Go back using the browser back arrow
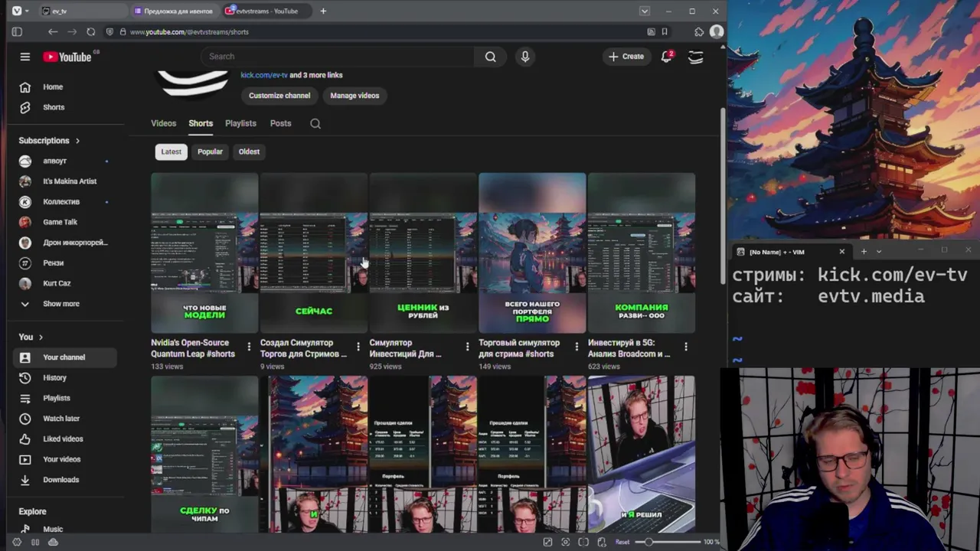The height and width of the screenshot is (551, 980). coord(53,32)
